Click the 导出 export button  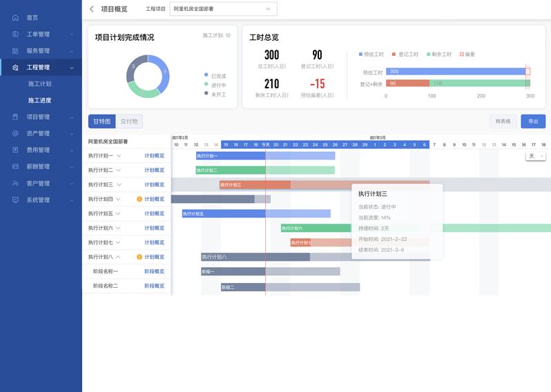tap(532, 121)
